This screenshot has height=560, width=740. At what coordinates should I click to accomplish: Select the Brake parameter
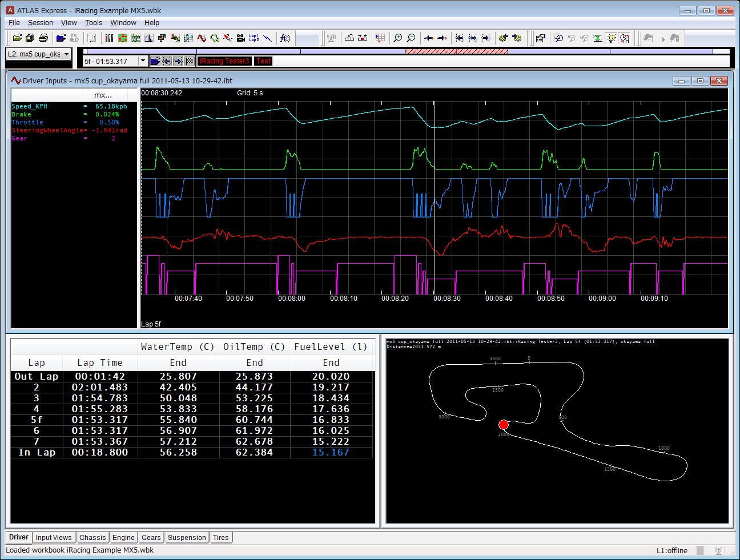(x=22, y=115)
